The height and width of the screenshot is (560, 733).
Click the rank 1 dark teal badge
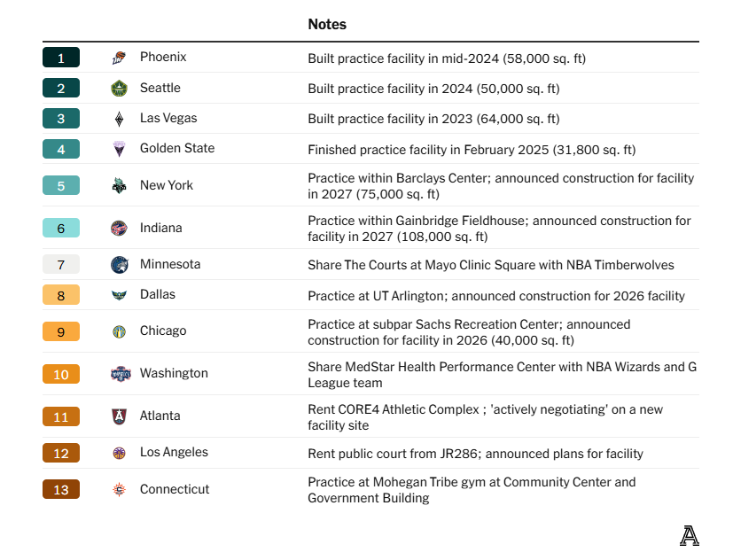click(x=61, y=58)
